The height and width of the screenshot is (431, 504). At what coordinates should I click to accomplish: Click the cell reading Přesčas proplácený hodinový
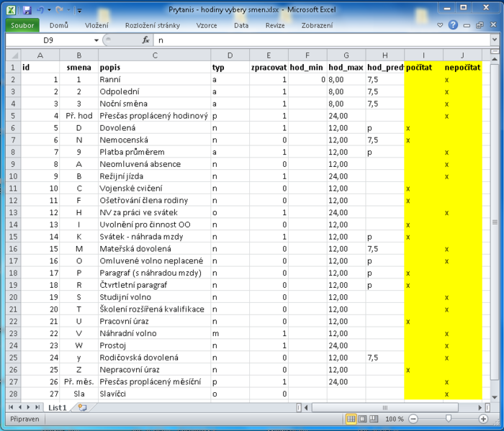tap(155, 116)
